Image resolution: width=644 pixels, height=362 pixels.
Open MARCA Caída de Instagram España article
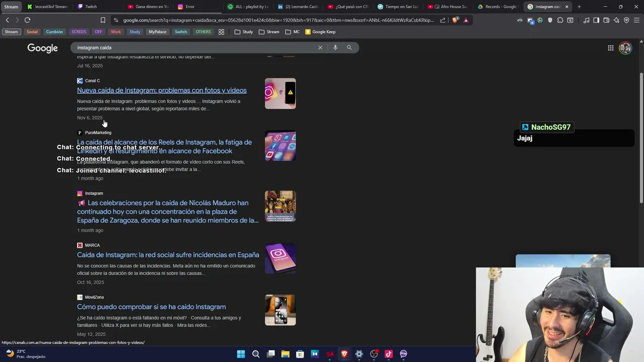click(x=168, y=255)
